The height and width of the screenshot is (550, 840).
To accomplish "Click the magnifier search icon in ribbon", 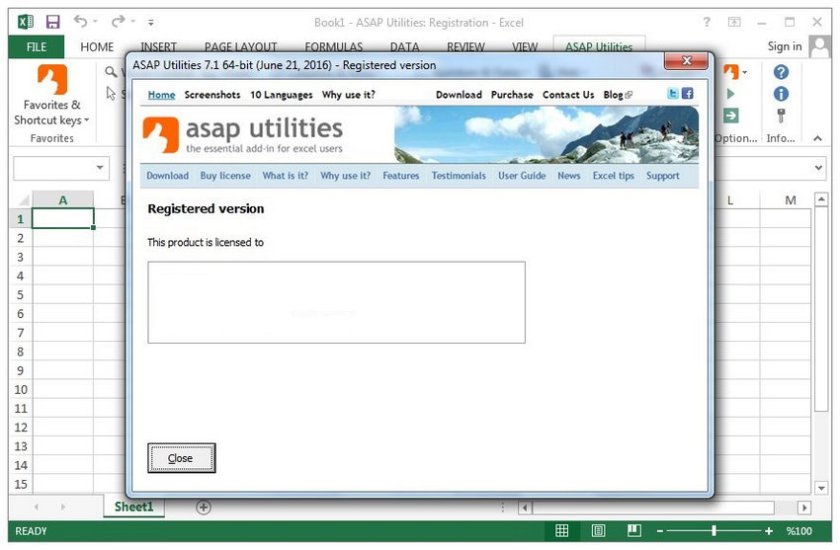I will 111,72.
